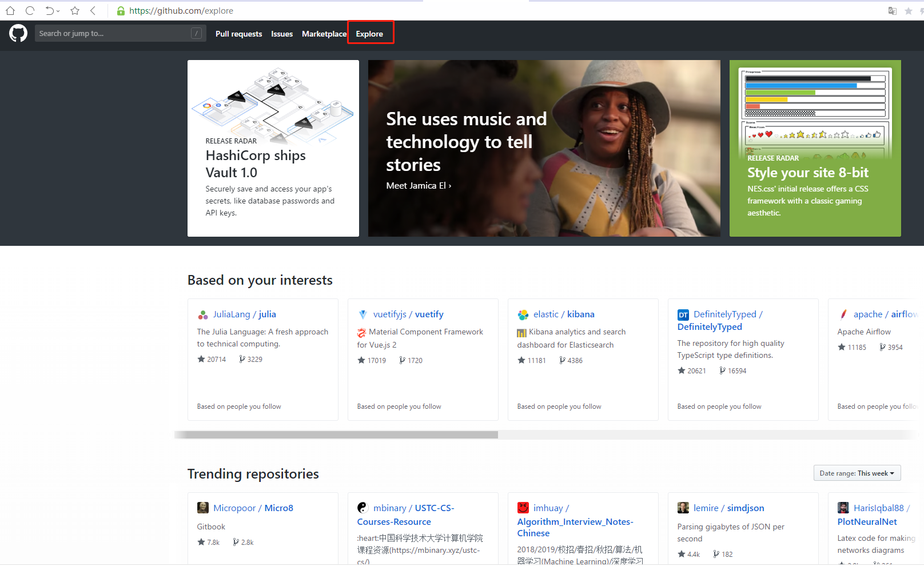The height and width of the screenshot is (570, 924).
Task: Open Explore in the navigation
Action: pyautogui.click(x=369, y=34)
